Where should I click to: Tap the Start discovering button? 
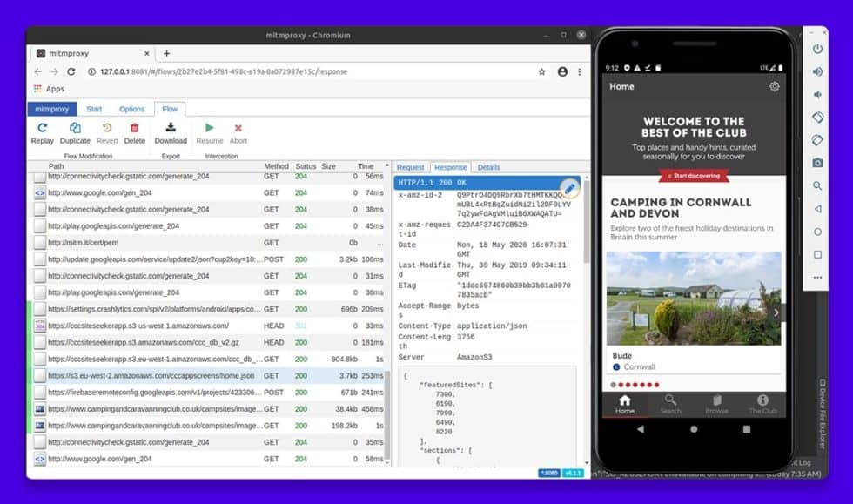[694, 176]
